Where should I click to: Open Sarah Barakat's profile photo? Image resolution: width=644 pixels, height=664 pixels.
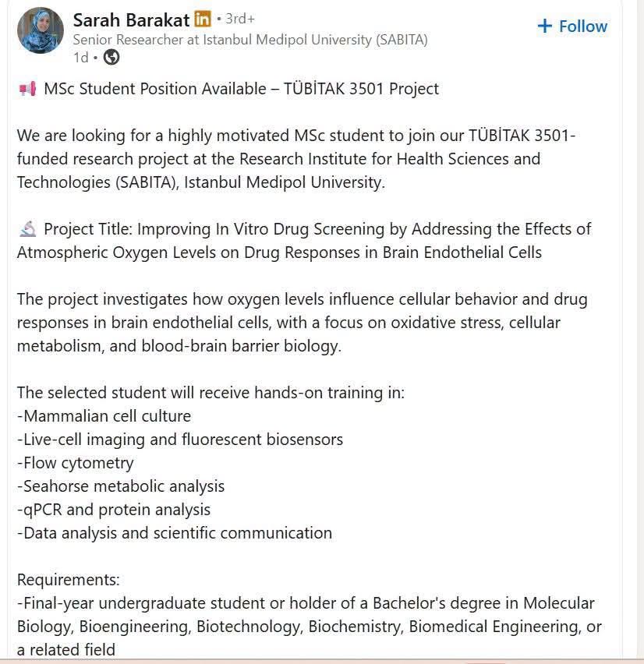pos(41,30)
